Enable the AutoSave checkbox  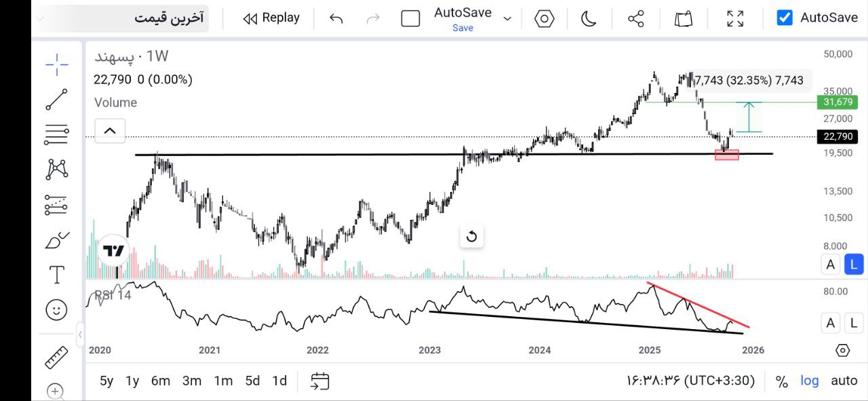(784, 18)
